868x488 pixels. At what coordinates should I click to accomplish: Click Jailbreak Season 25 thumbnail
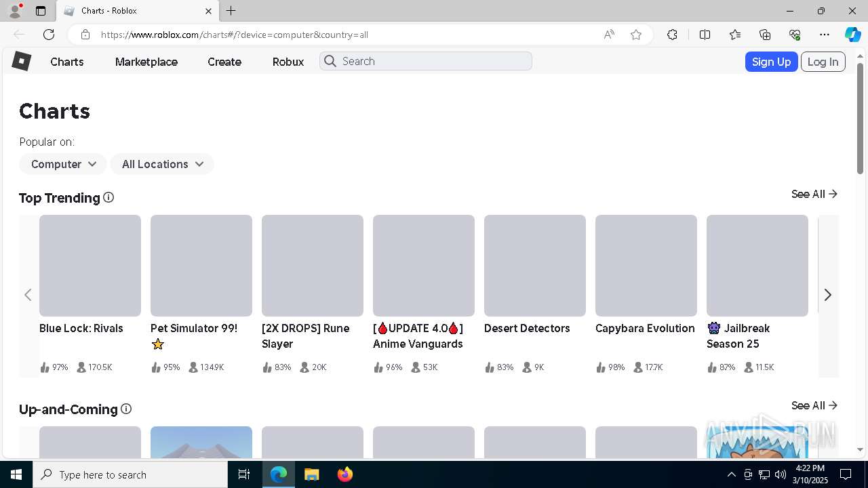(757, 266)
